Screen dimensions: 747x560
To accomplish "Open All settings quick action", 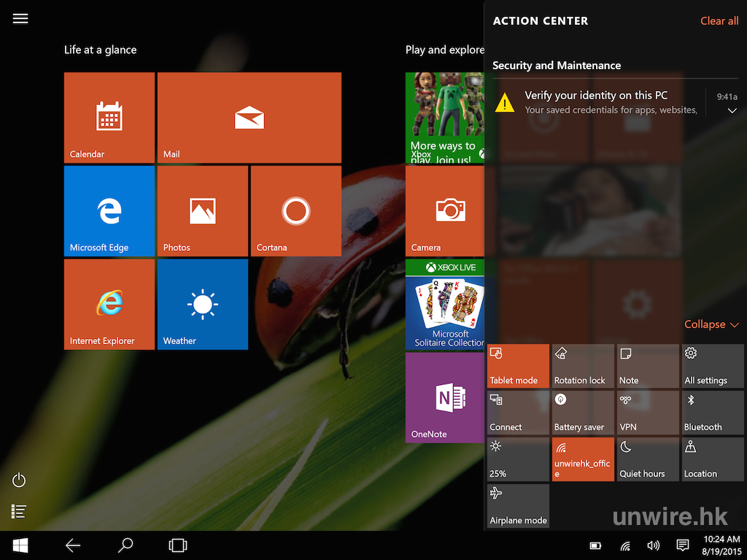I will 713,366.
